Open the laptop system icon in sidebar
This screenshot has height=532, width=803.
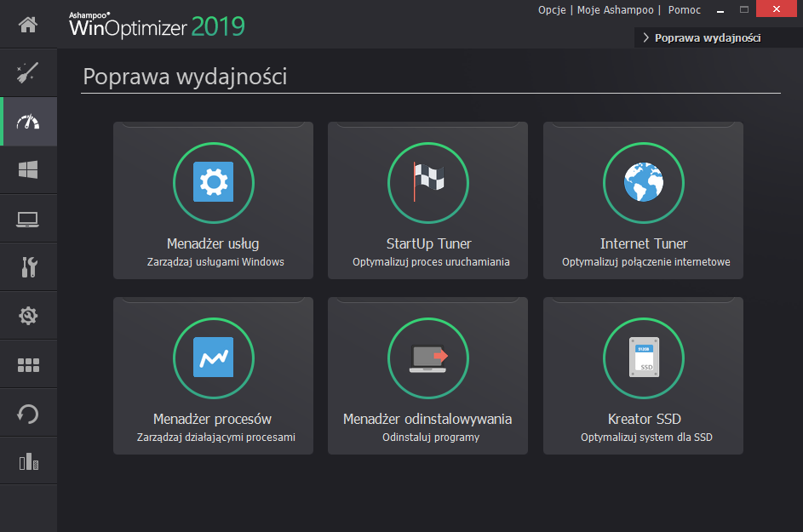(28, 218)
